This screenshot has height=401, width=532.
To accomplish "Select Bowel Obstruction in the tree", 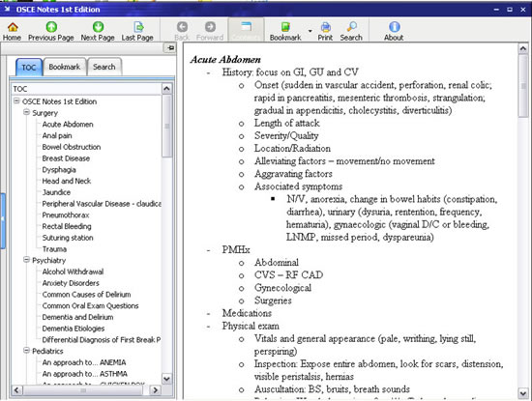I will [72, 147].
